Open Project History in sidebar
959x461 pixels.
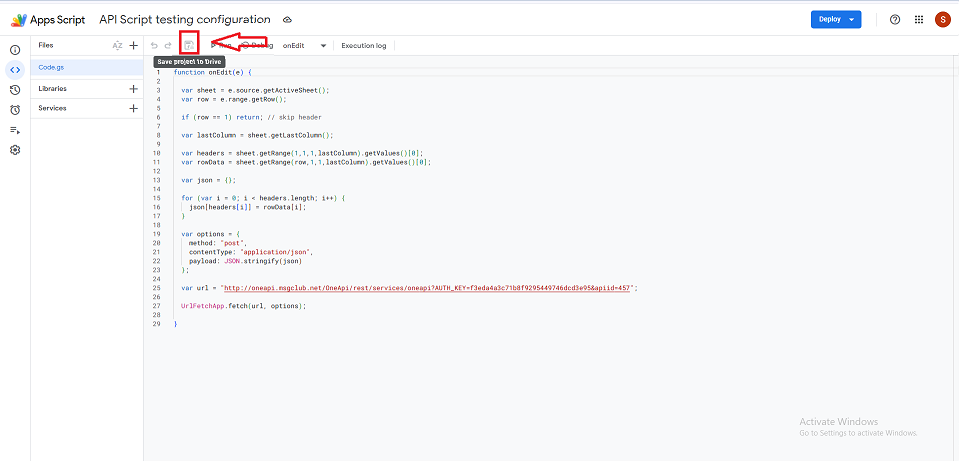pos(15,90)
